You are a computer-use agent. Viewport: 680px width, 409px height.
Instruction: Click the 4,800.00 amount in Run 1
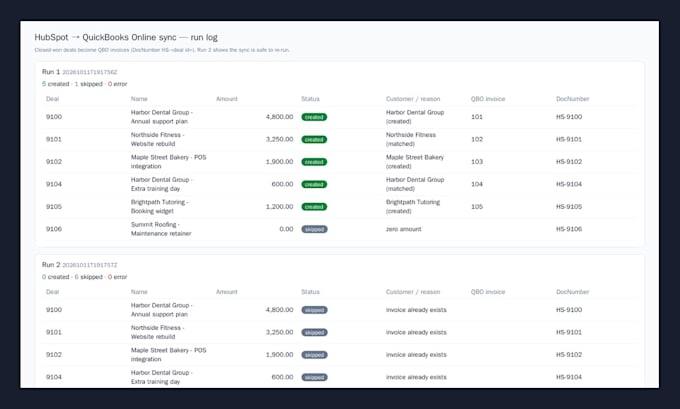279,117
